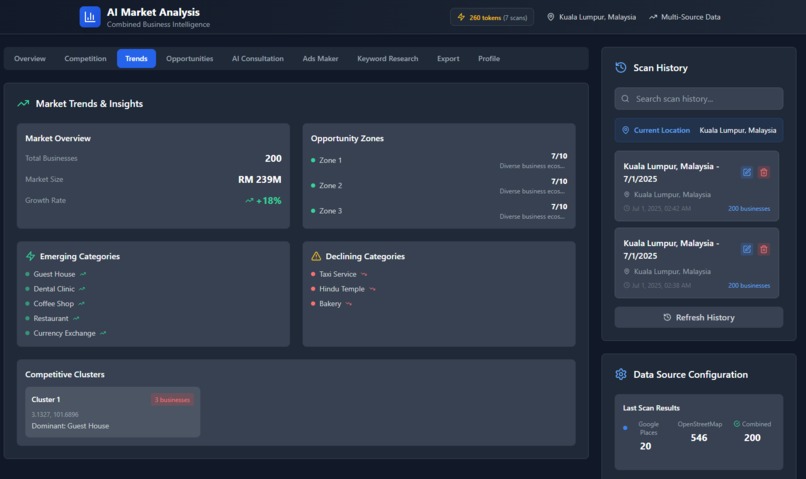Click the Scan History clock icon
806x479 pixels.
pyautogui.click(x=621, y=67)
